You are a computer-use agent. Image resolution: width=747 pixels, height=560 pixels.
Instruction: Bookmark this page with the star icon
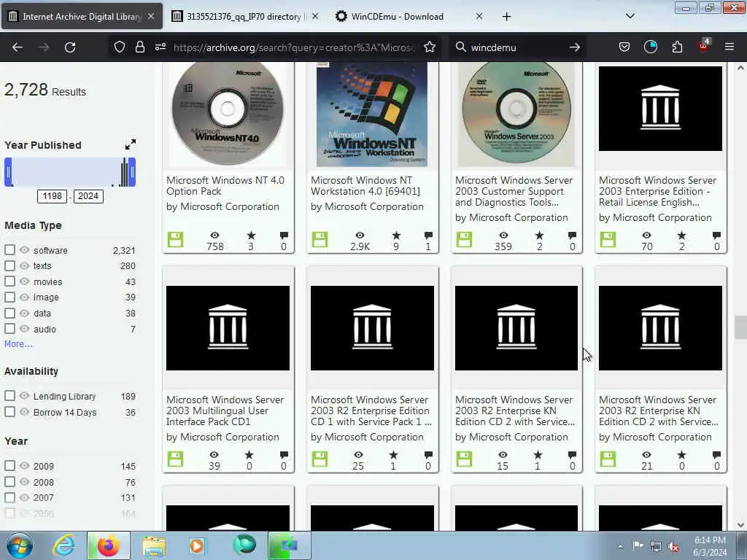point(430,47)
